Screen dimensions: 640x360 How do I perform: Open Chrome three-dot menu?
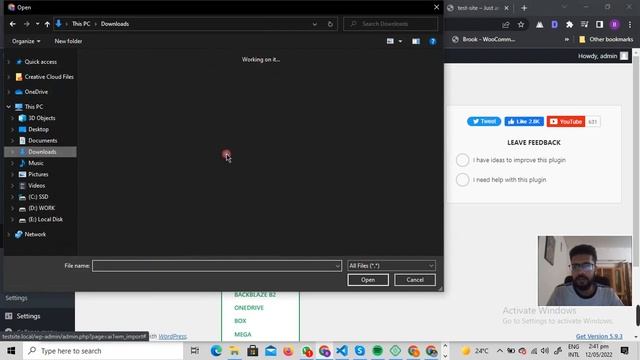[x=630, y=24]
